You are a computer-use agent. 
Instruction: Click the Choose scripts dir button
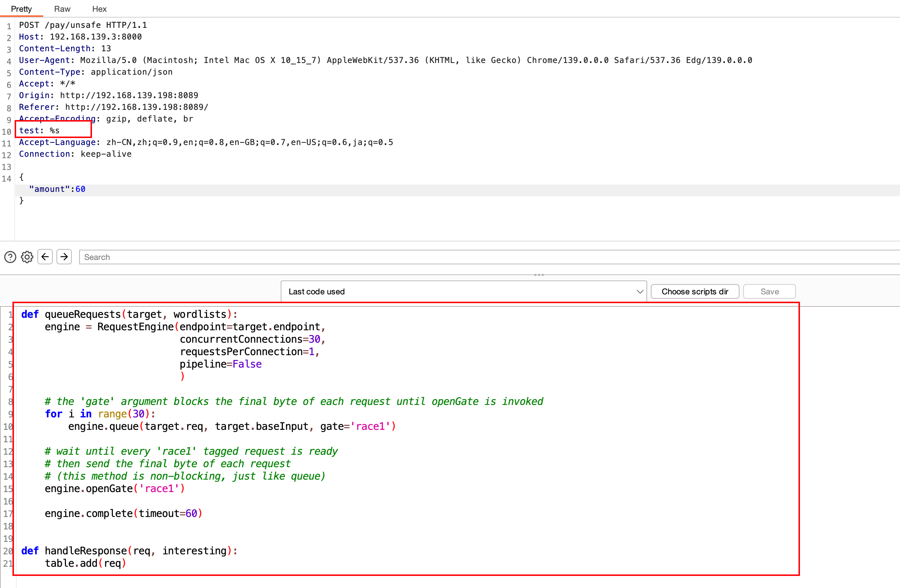(695, 292)
